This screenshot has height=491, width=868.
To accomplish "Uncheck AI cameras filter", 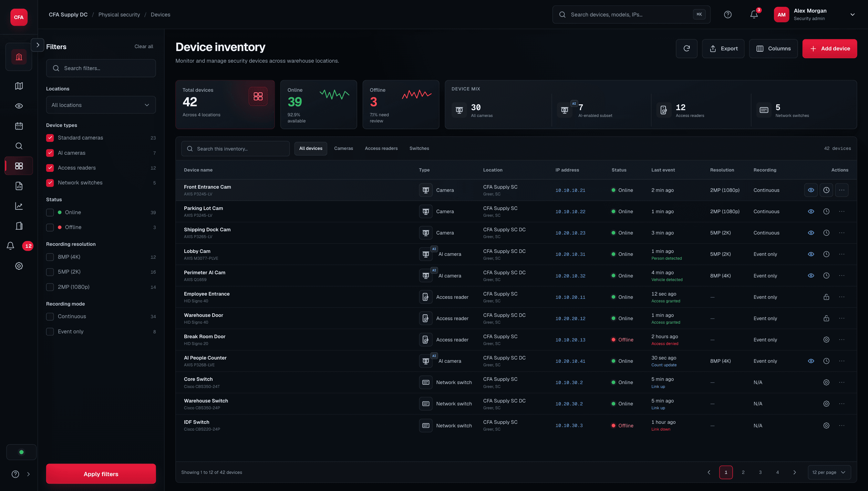I will pyautogui.click(x=50, y=153).
